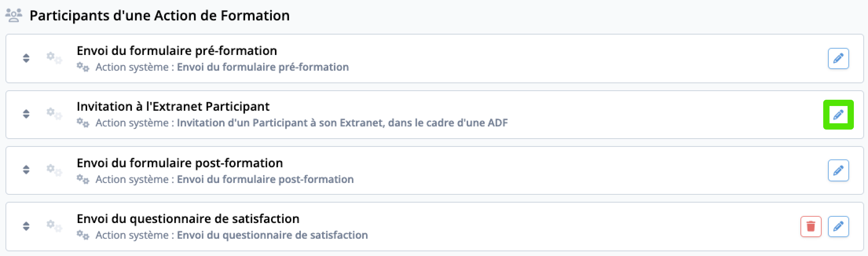Select the Envoi du formulaire pré-formation title

pyautogui.click(x=177, y=51)
